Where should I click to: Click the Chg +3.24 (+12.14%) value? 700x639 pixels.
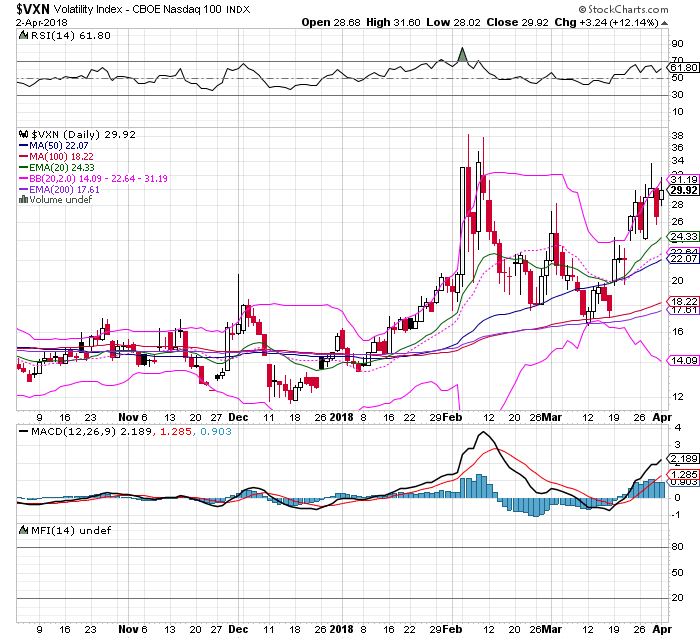tap(607, 22)
